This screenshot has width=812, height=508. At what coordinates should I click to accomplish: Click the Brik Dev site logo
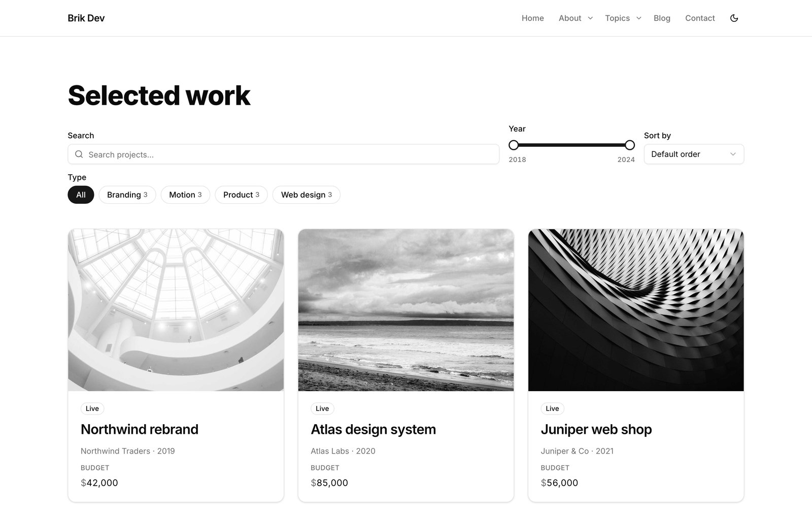click(x=86, y=18)
